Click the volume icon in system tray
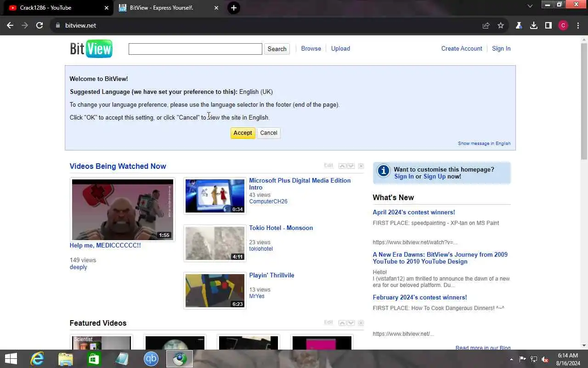The image size is (588, 368). [545, 359]
